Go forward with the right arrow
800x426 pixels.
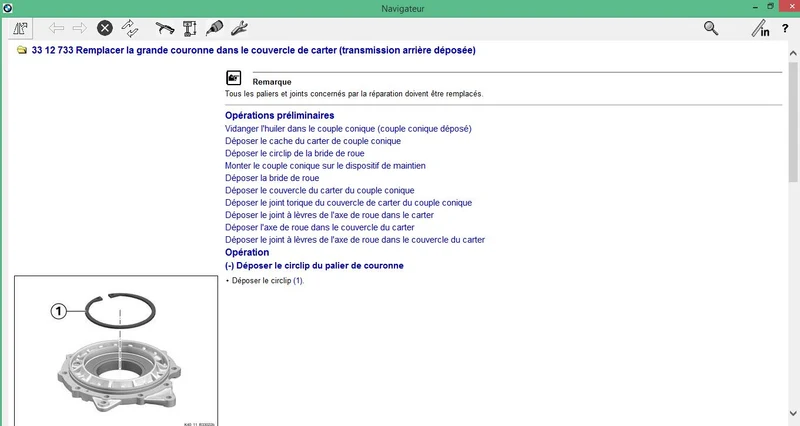pos(79,28)
